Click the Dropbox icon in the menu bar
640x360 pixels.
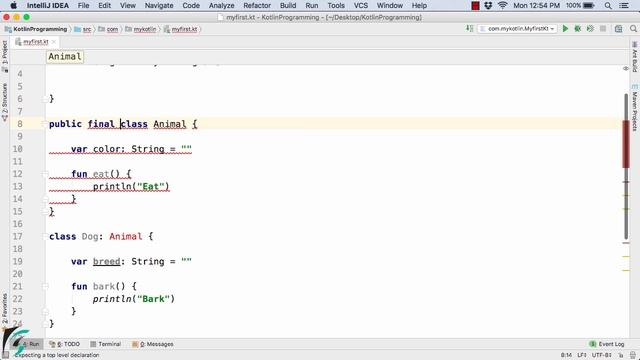[488, 5]
